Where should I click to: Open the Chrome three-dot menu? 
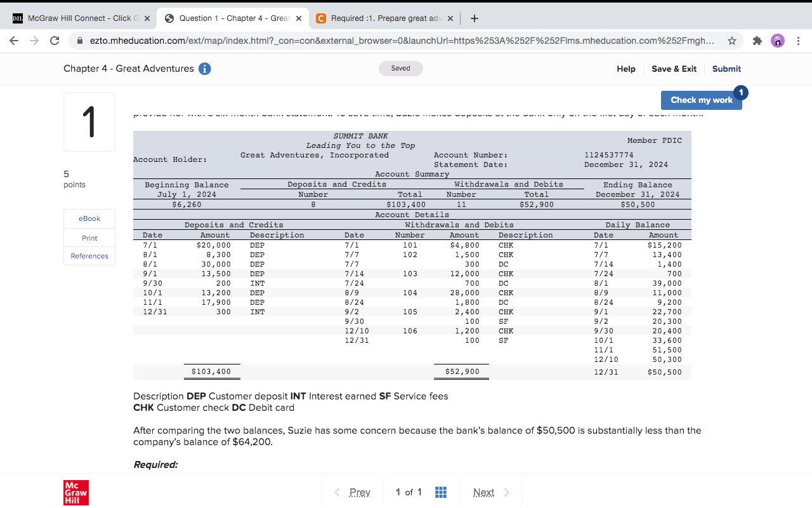[x=798, y=41]
